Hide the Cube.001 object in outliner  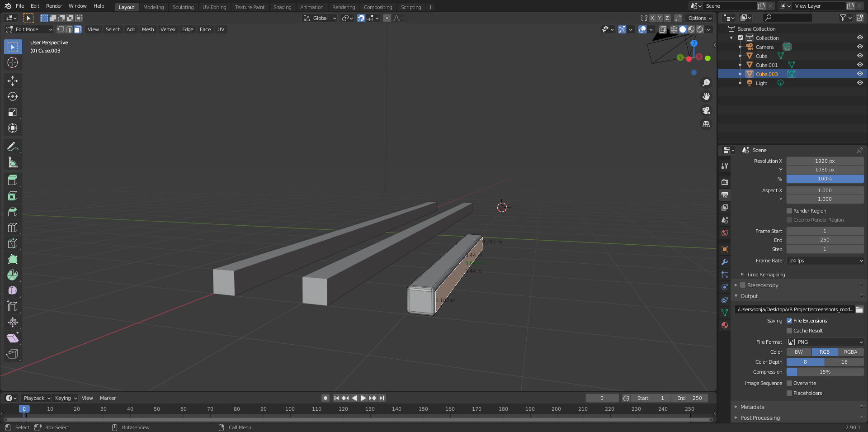(x=859, y=65)
